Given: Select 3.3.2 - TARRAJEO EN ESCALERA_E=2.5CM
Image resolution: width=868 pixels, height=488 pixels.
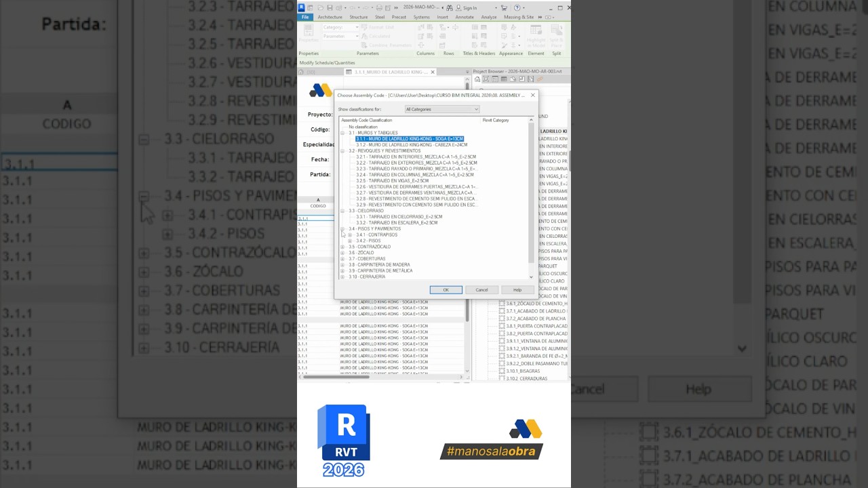Looking at the screenshot, I should [x=397, y=223].
